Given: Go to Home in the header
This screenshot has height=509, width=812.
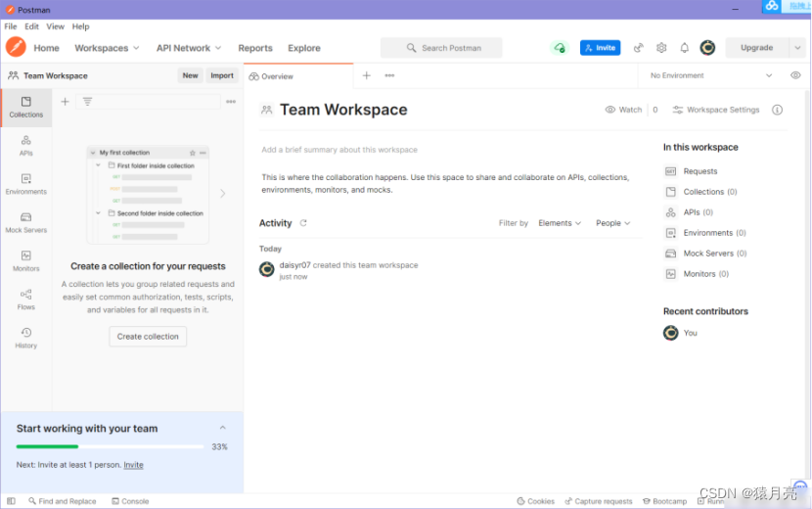Looking at the screenshot, I should coord(47,48).
